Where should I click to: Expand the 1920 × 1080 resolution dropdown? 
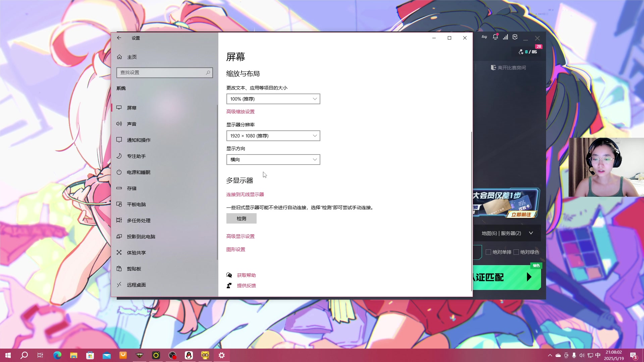(273, 136)
